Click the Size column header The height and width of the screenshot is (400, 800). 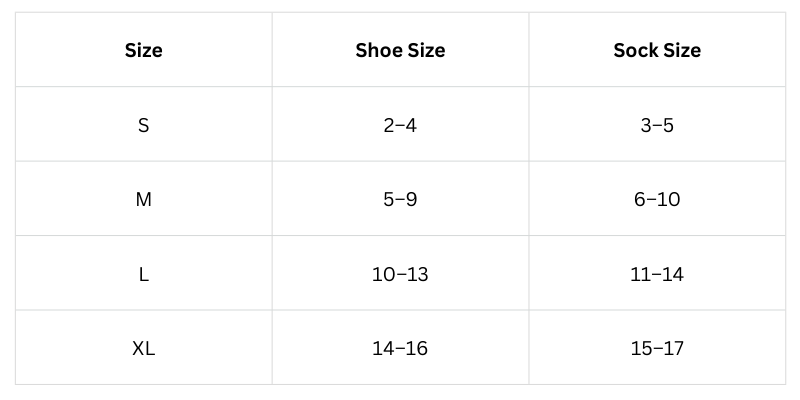(x=143, y=50)
